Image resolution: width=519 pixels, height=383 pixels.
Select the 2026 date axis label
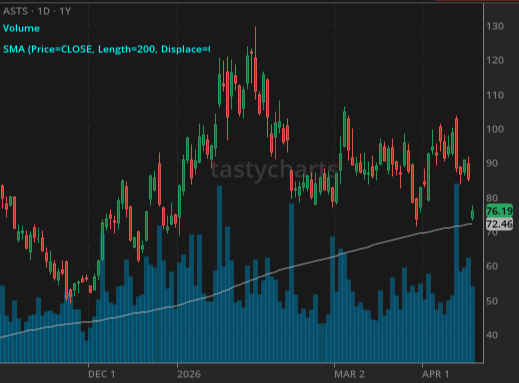point(189,374)
